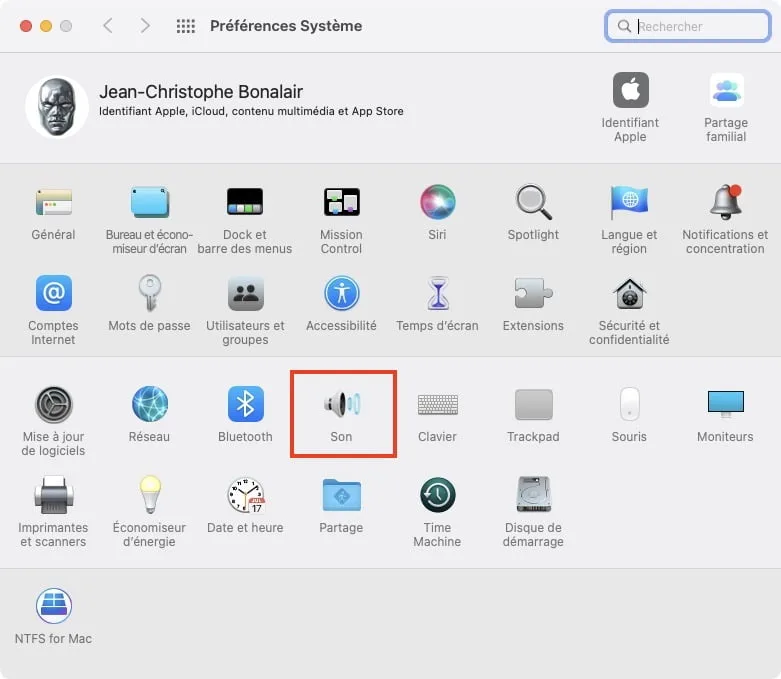Open Notifications et concentration pane
Viewport: 781px width, 679px height.
(x=725, y=202)
